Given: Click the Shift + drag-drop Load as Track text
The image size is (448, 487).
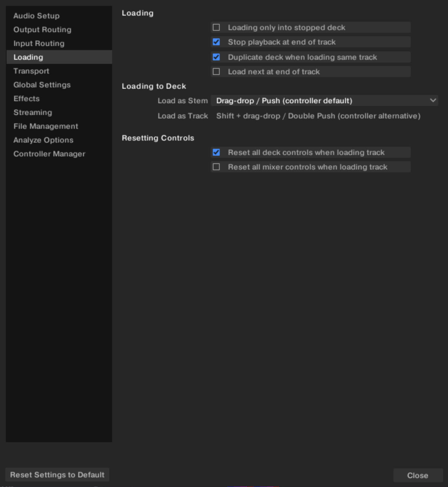Looking at the screenshot, I should tap(318, 116).
